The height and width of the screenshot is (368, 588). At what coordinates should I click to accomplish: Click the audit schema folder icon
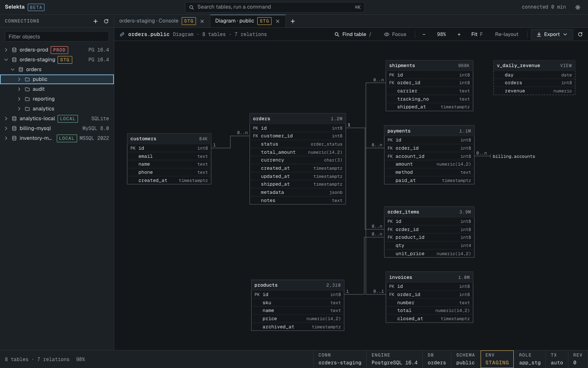27,89
